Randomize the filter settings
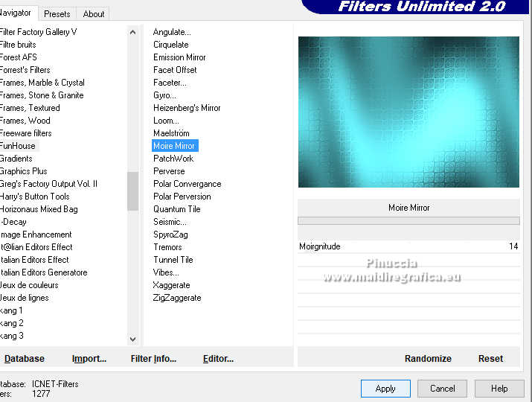The width and height of the screenshot is (532, 402). point(428,359)
